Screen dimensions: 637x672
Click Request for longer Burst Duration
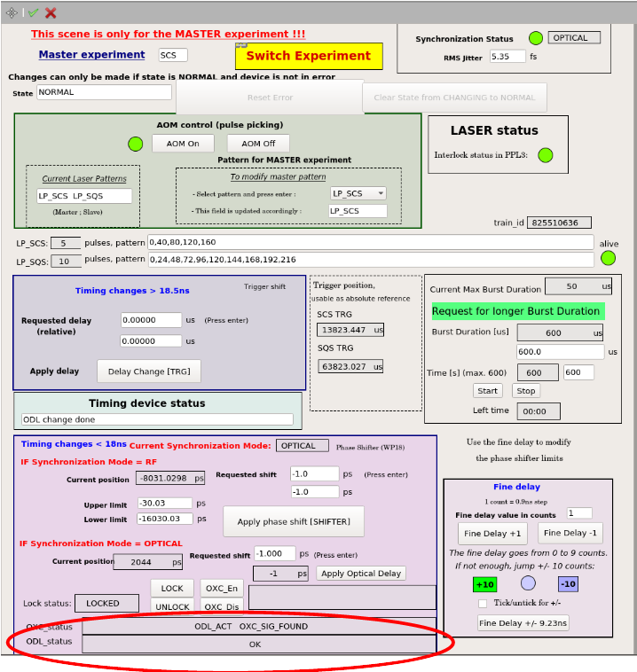[x=518, y=311]
